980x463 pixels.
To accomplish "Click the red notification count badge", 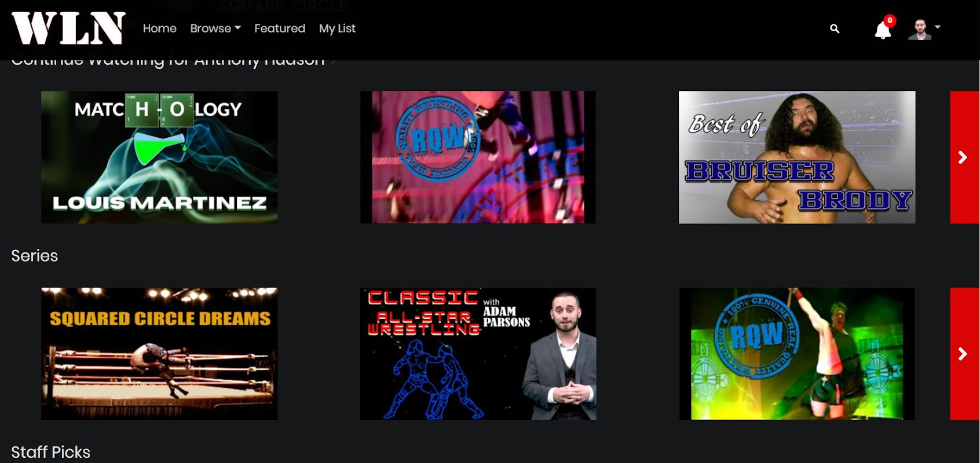I will click(x=890, y=20).
